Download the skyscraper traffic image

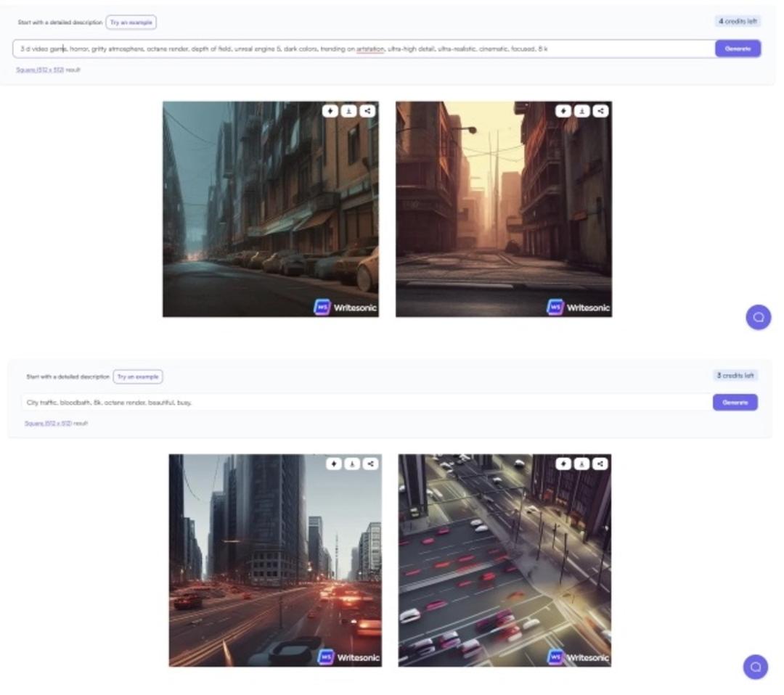[x=352, y=464]
